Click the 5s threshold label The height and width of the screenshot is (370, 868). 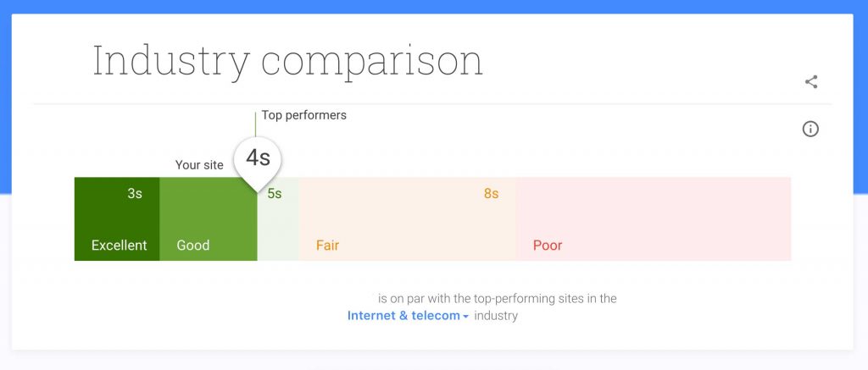(x=275, y=194)
